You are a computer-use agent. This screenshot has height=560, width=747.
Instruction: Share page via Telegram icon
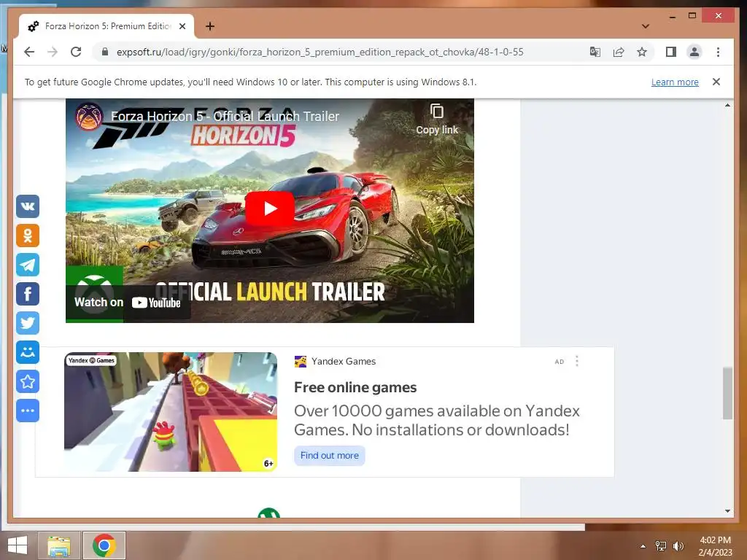[x=28, y=265]
